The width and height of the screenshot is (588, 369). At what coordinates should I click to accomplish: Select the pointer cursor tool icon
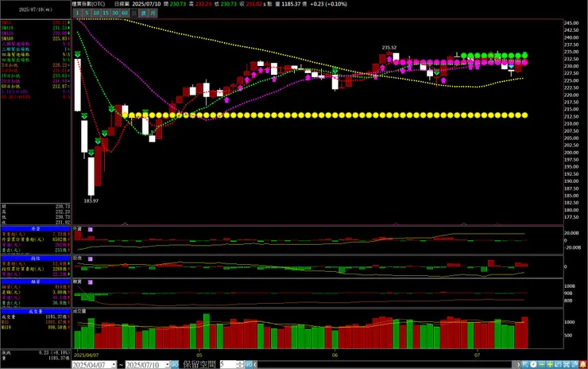coord(525,364)
